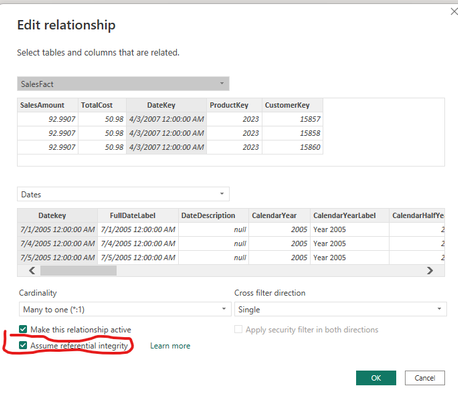Open the Learn more link
The width and height of the screenshot is (458, 400).
(170, 346)
